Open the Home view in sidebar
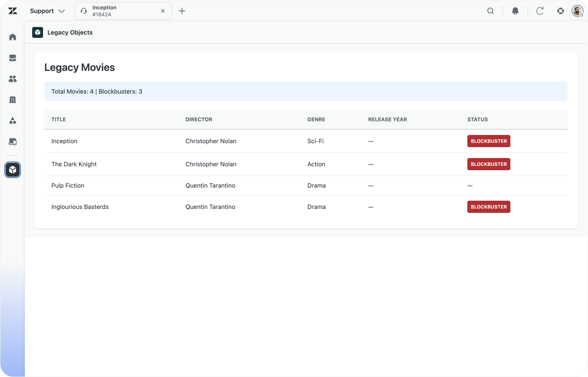The height and width of the screenshot is (377, 588). click(13, 37)
